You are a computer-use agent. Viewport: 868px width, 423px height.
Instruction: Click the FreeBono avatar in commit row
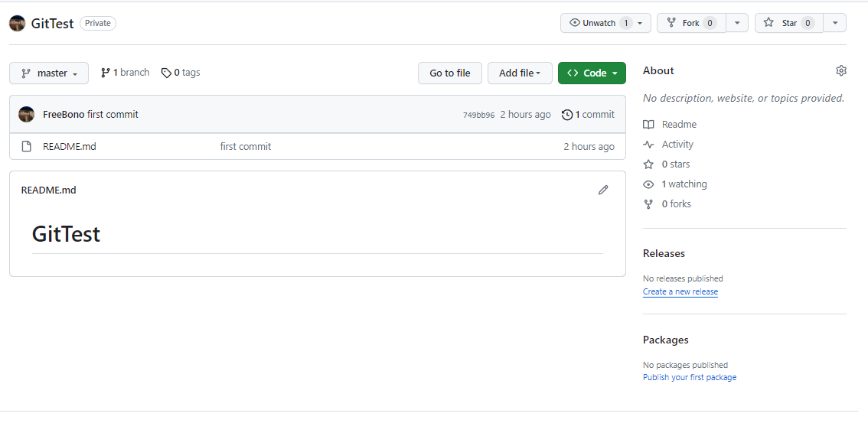pos(27,115)
